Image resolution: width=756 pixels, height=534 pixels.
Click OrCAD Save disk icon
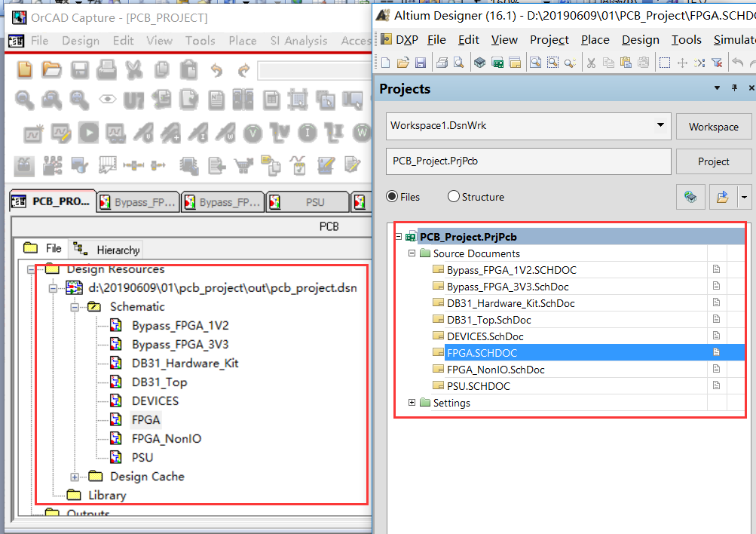click(x=80, y=70)
